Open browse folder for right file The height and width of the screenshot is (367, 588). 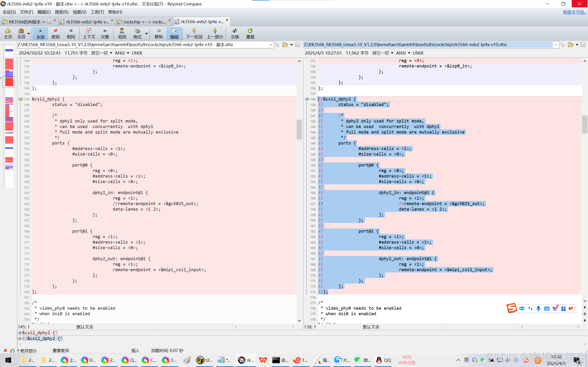pyautogui.click(x=570, y=45)
